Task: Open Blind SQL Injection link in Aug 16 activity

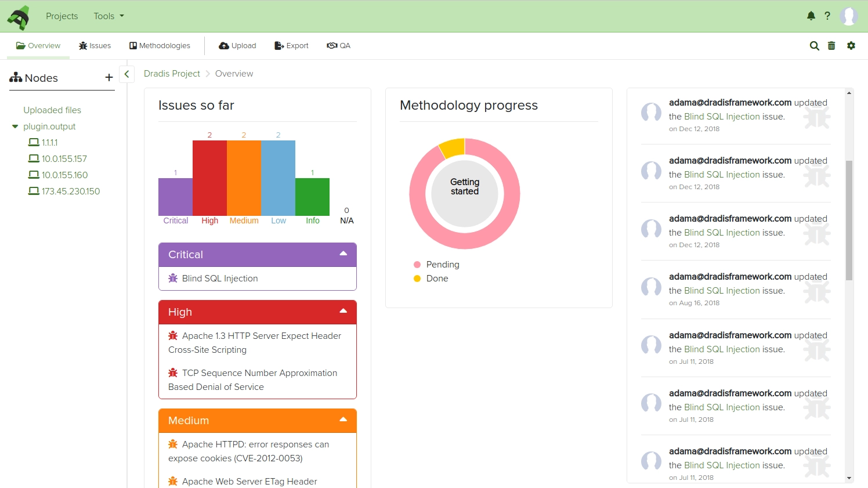Action: [x=722, y=291]
